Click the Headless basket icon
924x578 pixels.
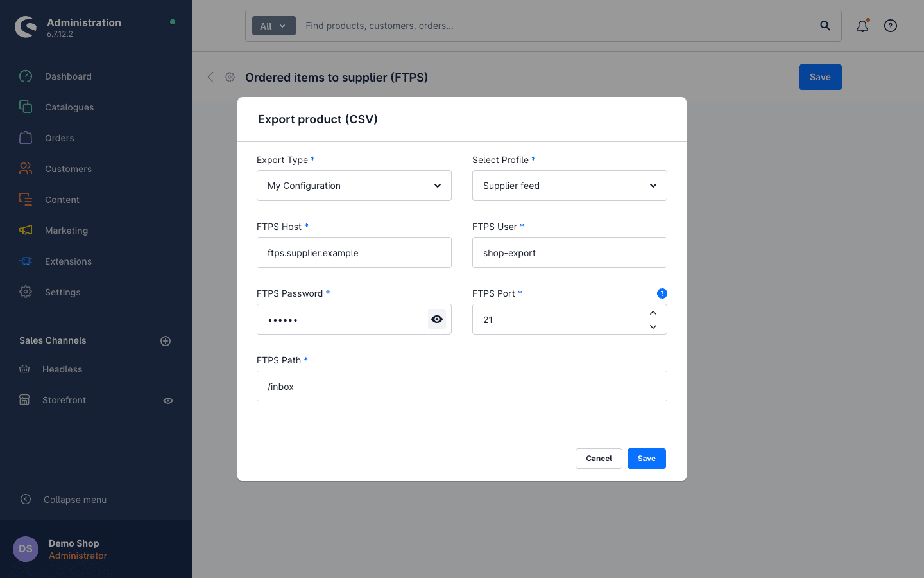pos(24,369)
